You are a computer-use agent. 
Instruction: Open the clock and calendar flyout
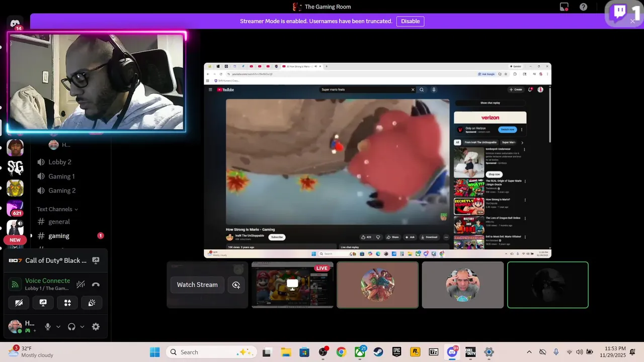pos(612,351)
